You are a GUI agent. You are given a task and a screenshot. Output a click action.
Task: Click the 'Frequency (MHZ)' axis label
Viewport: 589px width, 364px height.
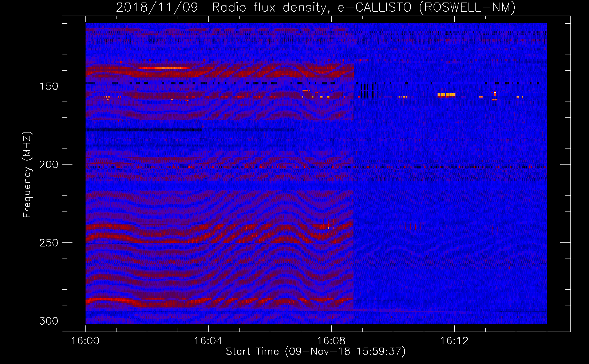(28, 175)
